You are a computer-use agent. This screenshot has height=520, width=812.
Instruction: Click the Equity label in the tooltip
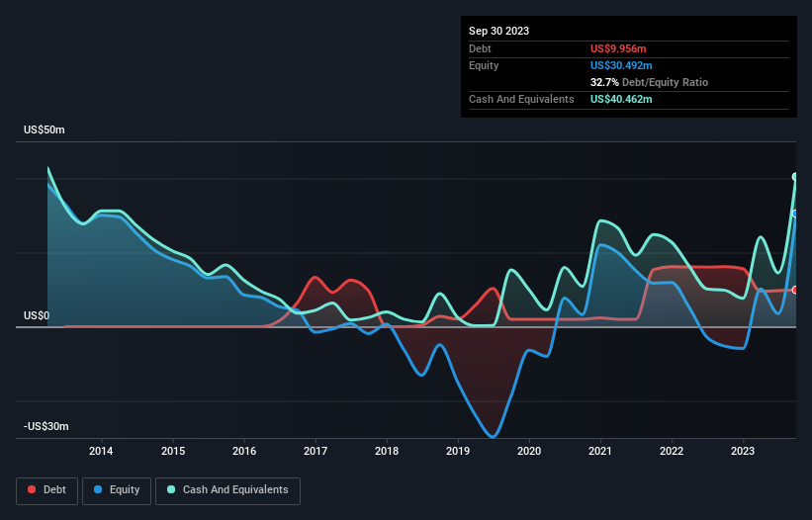tap(484, 65)
